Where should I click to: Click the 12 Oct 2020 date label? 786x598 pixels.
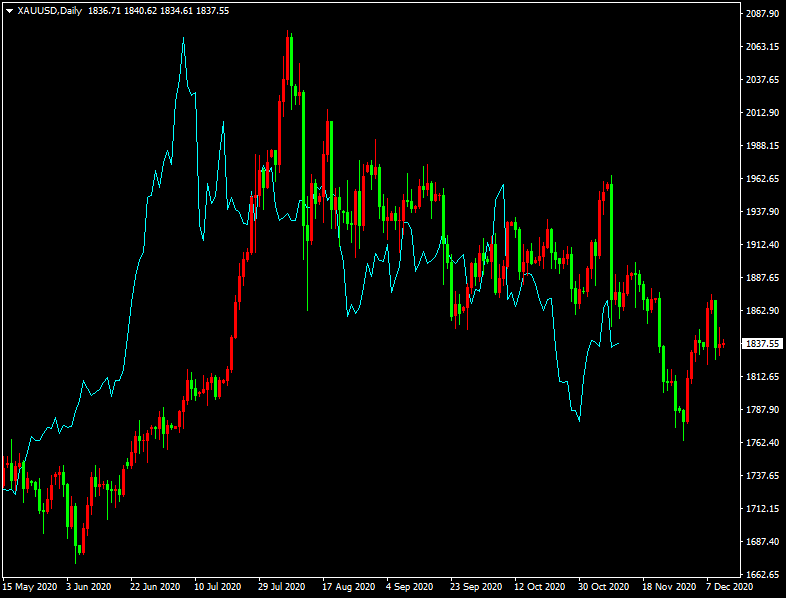click(539, 587)
